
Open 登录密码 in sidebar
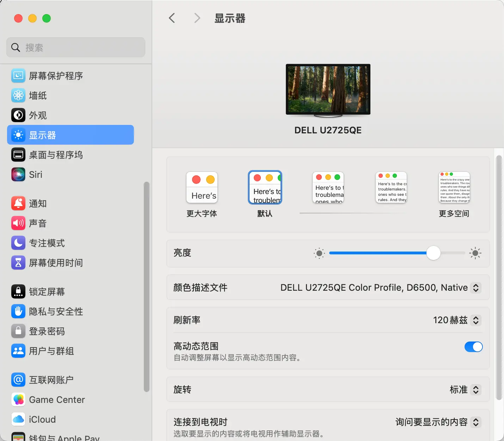pos(70,331)
